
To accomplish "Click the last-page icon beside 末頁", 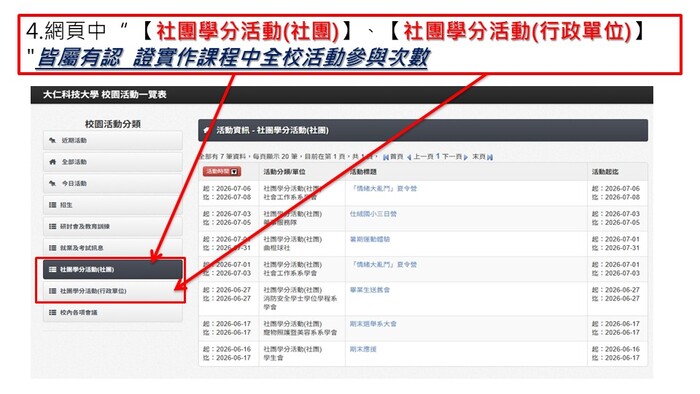I will (490, 157).
